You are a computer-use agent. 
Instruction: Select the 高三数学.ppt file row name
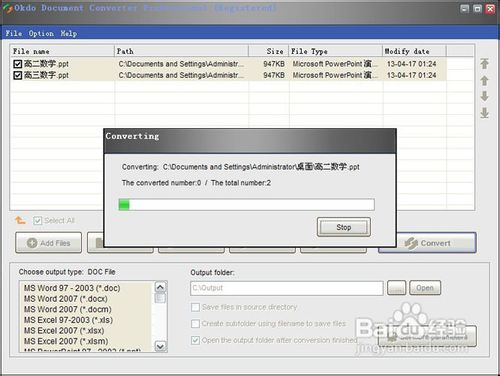point(46,75)
